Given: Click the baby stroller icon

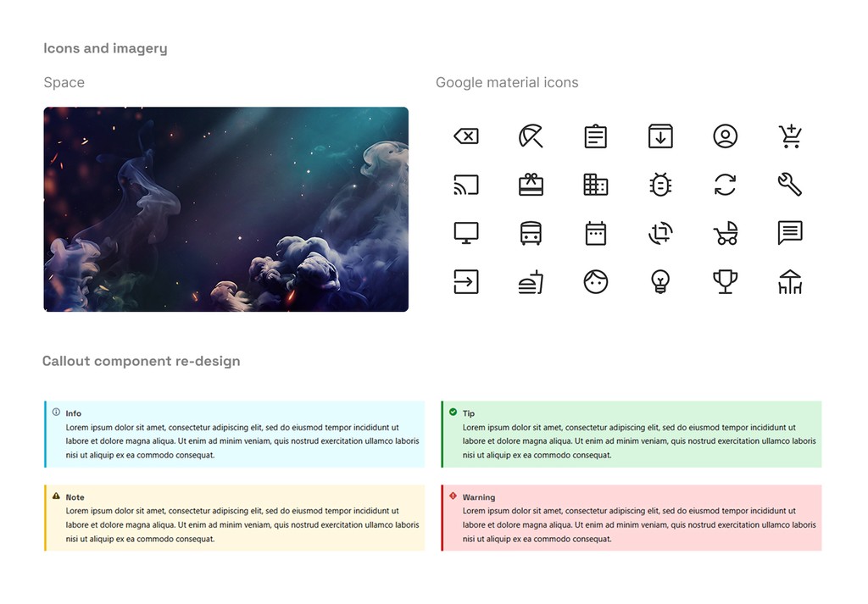Looking at the screenshot, I should (726, 233).
